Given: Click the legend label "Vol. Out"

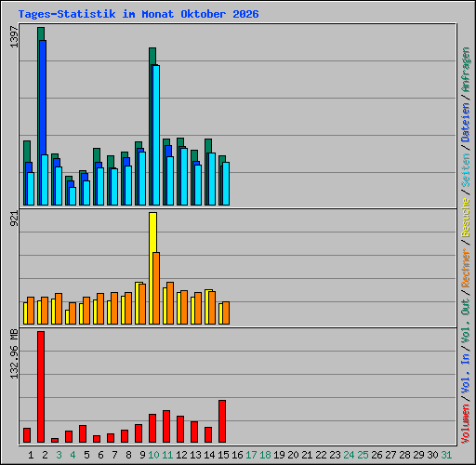Looking at the screenshot, I should pos(466,320).
